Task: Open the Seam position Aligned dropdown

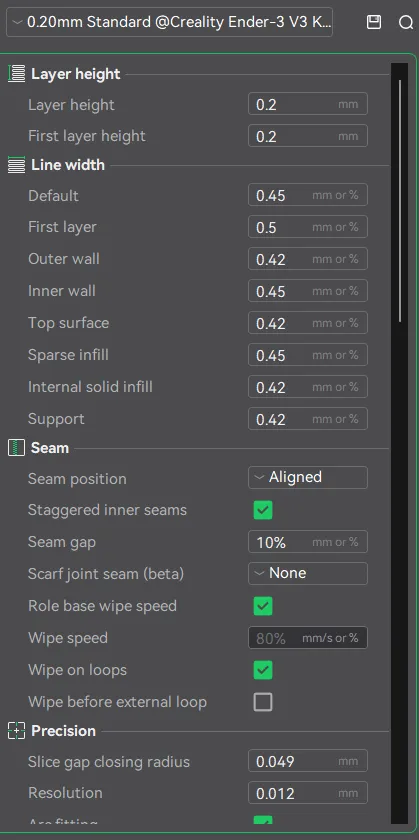Action: click(x=308, y=477)
